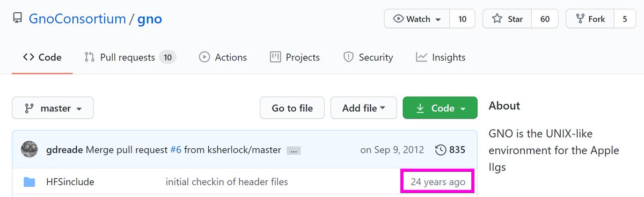
Task: Expand the master branch selector
Action: point(53,108)
